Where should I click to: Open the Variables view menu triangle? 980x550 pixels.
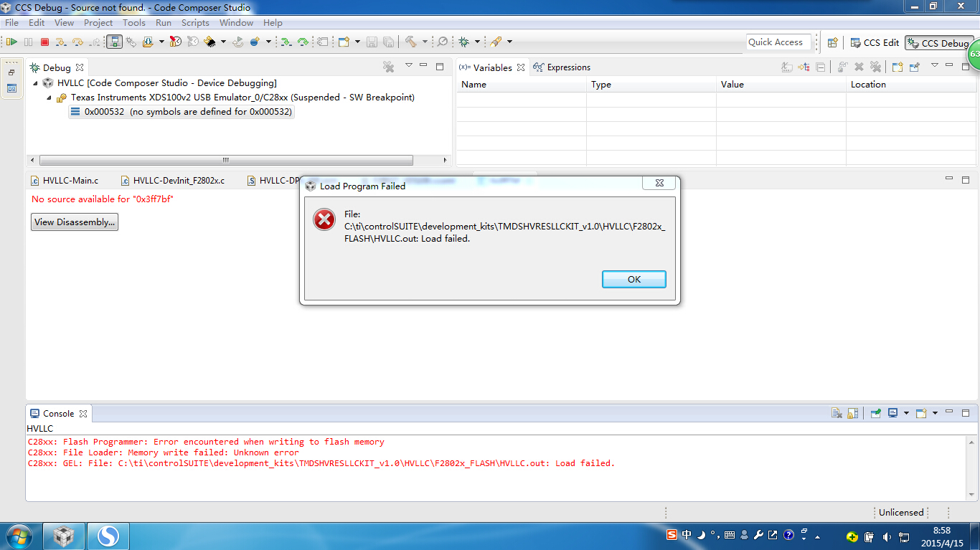point(935,66)
